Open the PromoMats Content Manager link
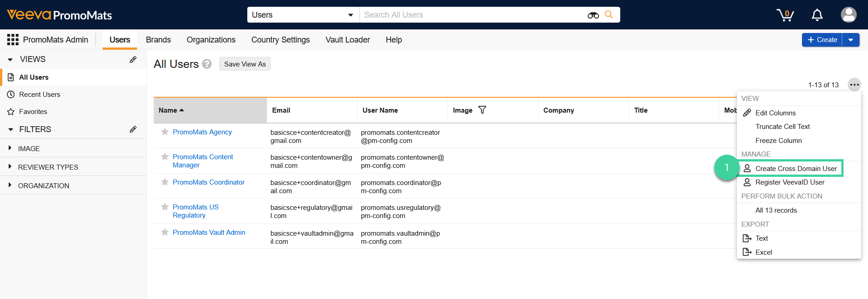The width and height of the screenshot is (868, 299). 203,161
